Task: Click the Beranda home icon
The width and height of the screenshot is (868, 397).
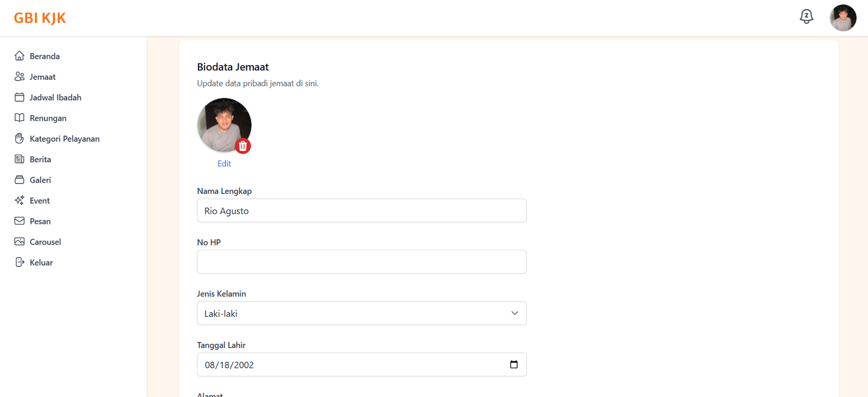Action: click(20, 56)
